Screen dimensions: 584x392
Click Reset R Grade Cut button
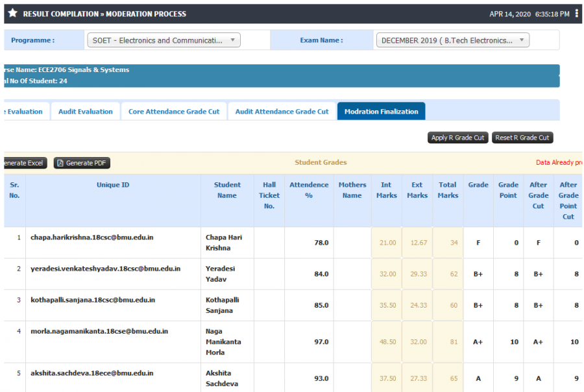(522, 138)
